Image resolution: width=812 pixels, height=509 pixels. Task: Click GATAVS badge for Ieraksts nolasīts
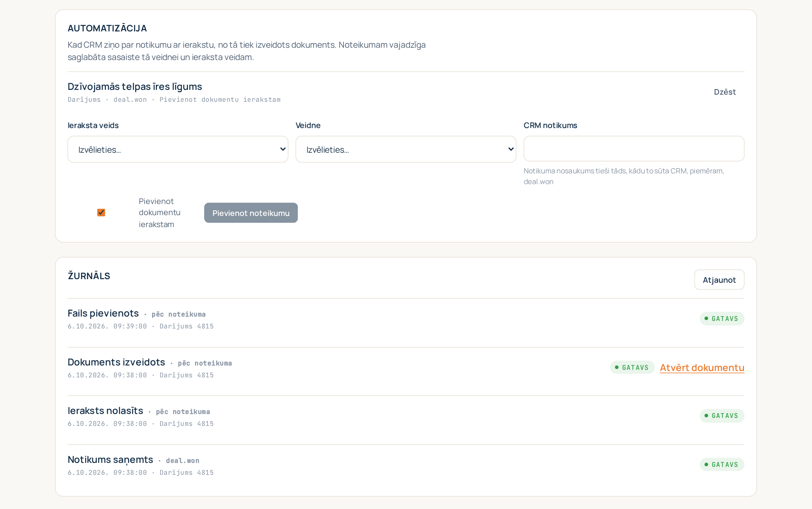(x=722, y=416)
